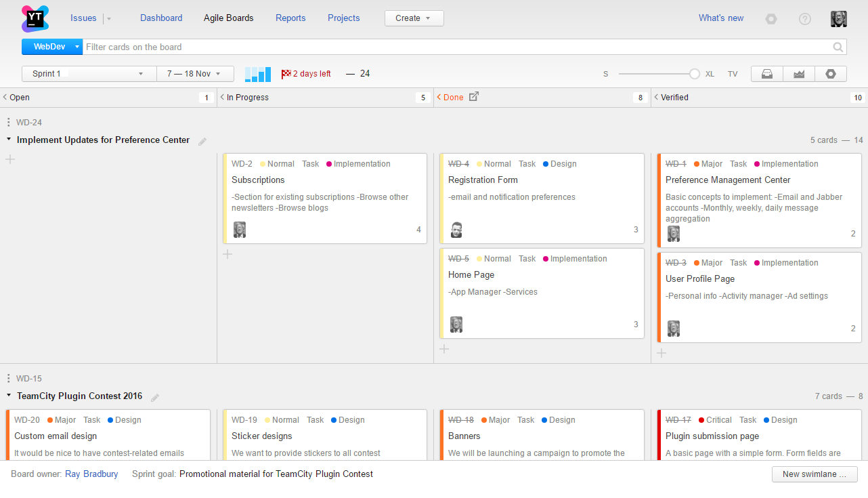
Task: Expand the Create dropdown button
Action: pos(414,18)
